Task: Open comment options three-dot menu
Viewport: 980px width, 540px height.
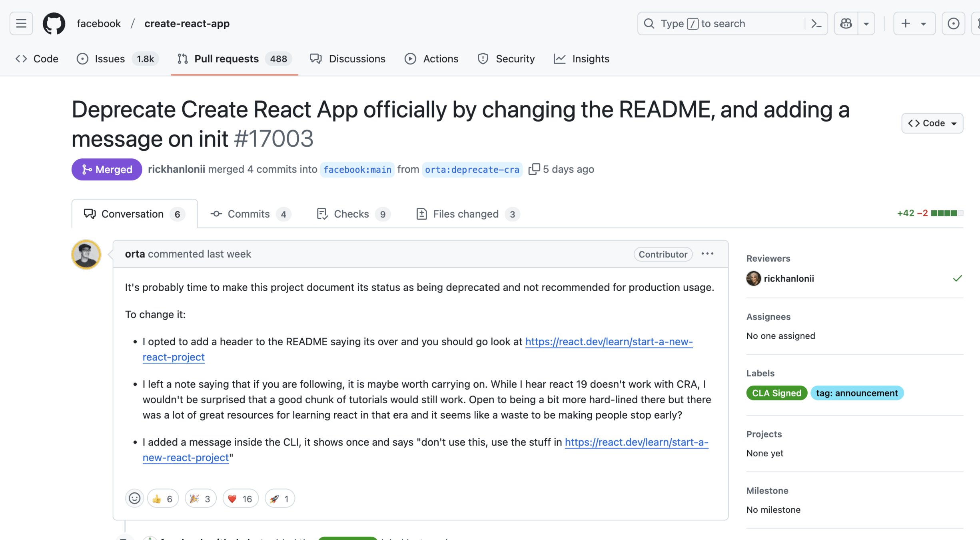Action: (707, 254)
